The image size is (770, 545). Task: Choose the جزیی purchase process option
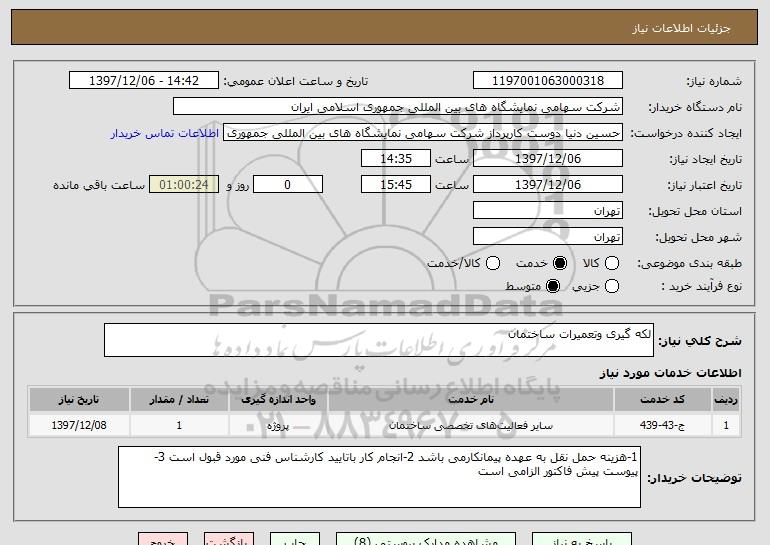pos(611,286)
